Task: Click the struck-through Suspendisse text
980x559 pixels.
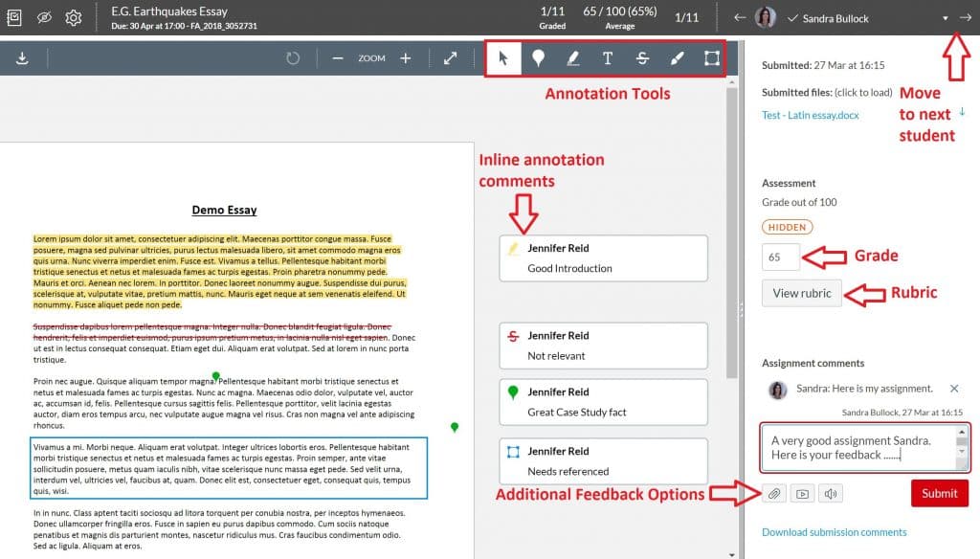Action: click(212, 332)
